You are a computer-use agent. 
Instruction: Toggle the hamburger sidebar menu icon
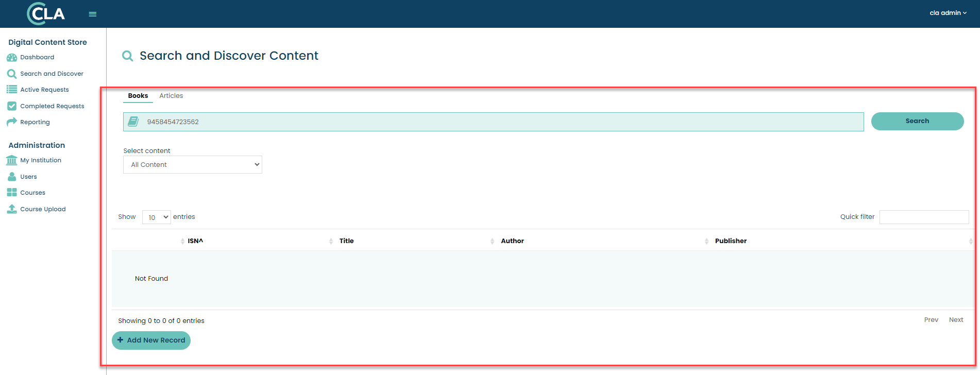[93, 14]
